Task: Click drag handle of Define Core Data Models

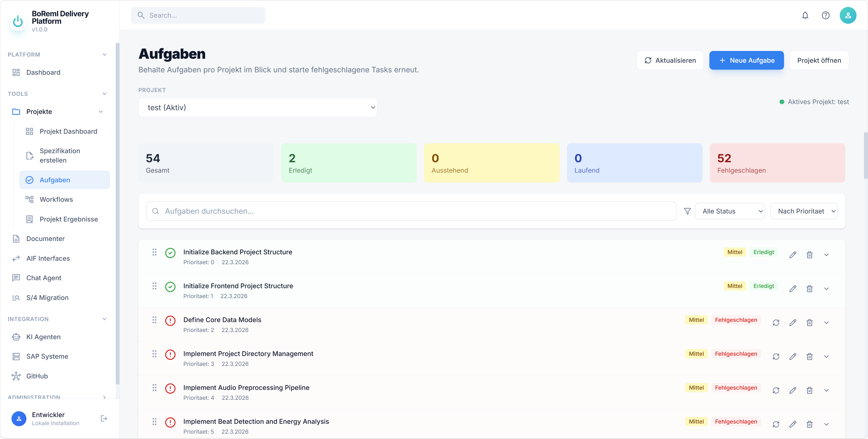Action: (x=154, y=320)
